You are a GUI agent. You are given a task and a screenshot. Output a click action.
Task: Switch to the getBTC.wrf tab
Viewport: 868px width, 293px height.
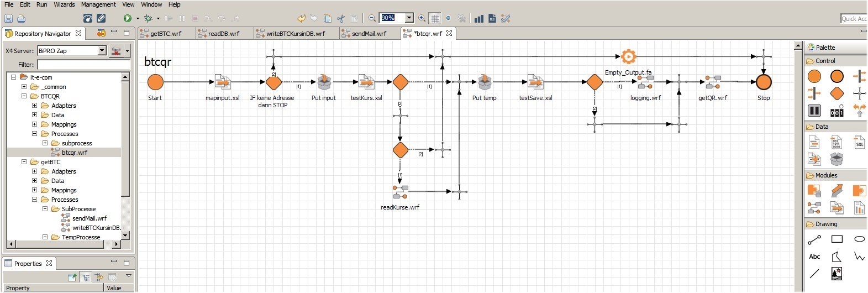coord(166,34)
